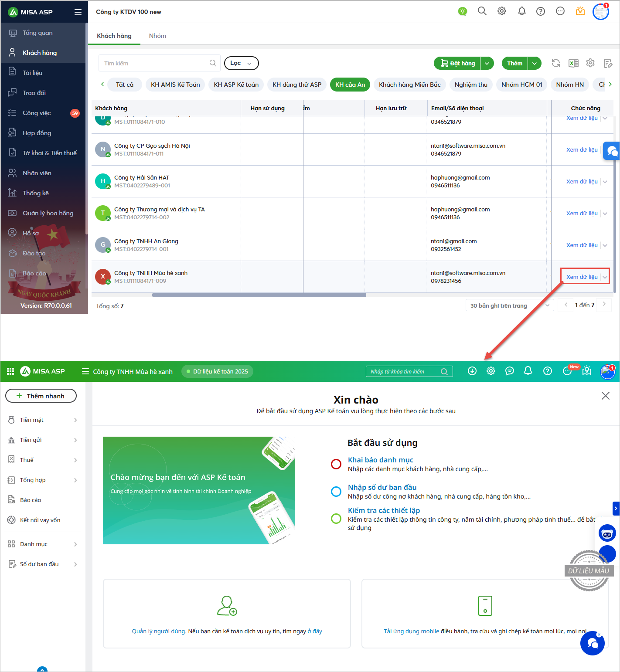Click the download icon in the green bar

click(x=472, y=371)
